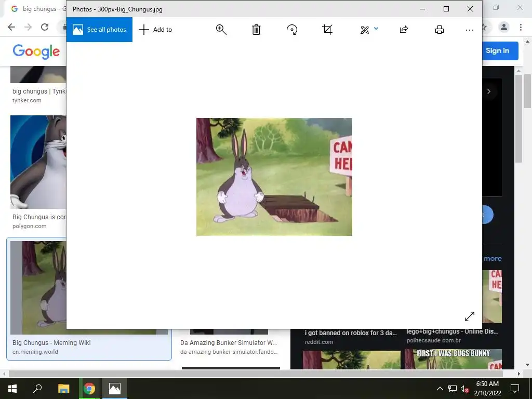The height and width of the screenshot is (399, 532).
Task: Click First I was Bugs Bunny thumbnail
Action: (x=453, y=359)
